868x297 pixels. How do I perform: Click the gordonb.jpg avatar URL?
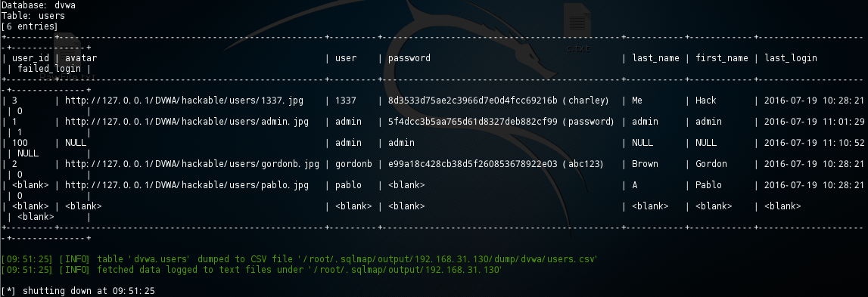(x=192, y=164)
